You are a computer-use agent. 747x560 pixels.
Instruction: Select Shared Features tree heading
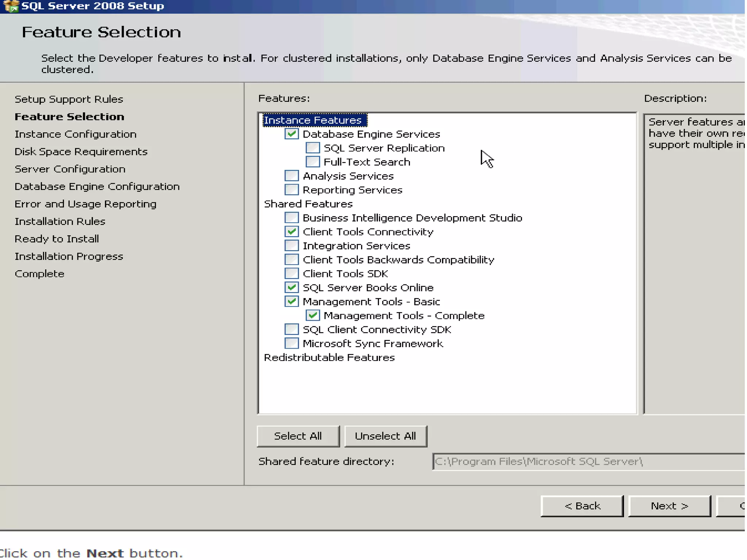pos(308,204)
